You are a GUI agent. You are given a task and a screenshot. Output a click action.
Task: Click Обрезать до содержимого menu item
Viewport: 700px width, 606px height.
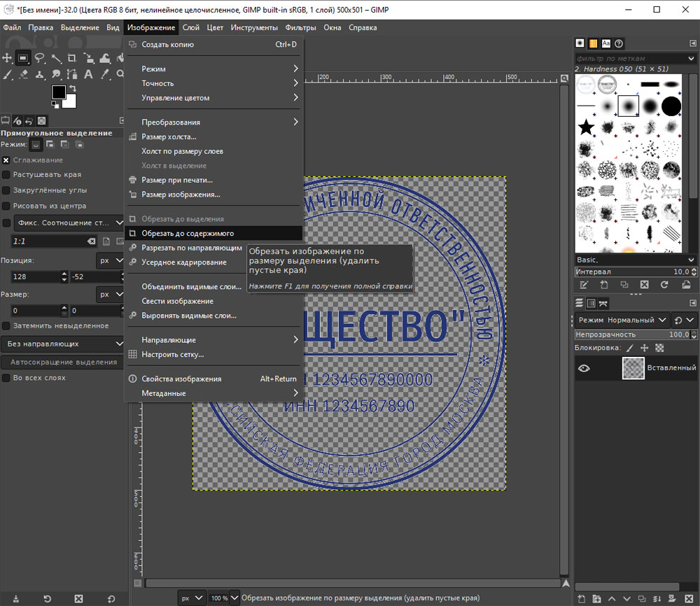tap(213, 234)
